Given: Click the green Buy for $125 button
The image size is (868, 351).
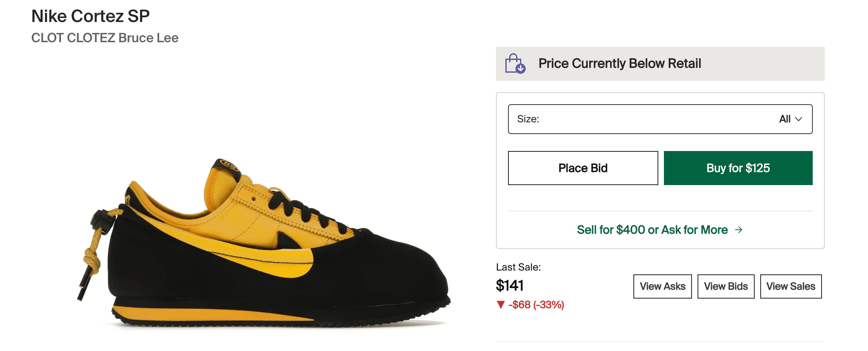Looking at the screenshot, I should click(x=738, y=168).
